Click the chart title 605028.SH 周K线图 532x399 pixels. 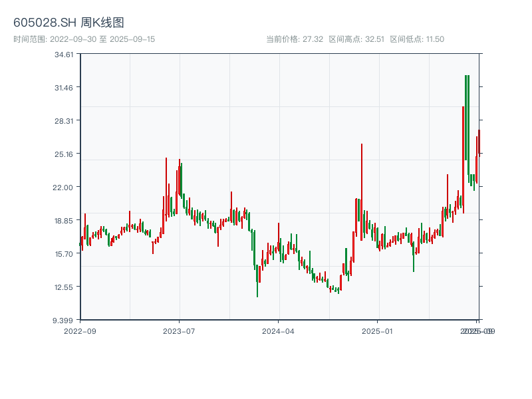click(68, 23)
